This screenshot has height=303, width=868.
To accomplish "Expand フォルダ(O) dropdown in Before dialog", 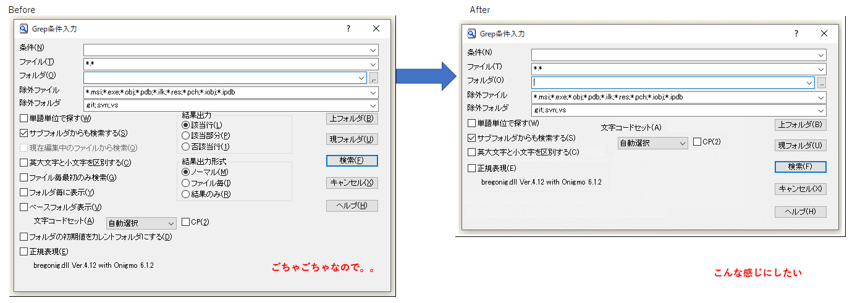I will 362,78.
